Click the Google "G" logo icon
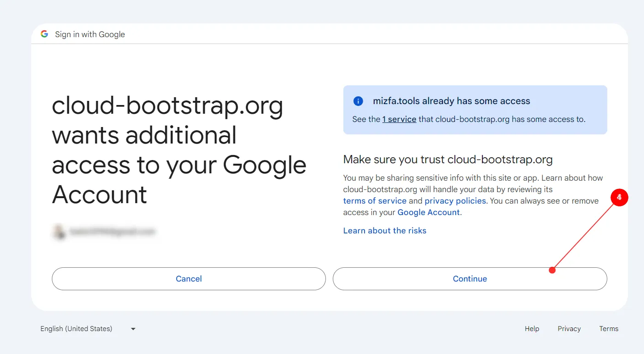This screenshot has width=644, height=354. 45,34
